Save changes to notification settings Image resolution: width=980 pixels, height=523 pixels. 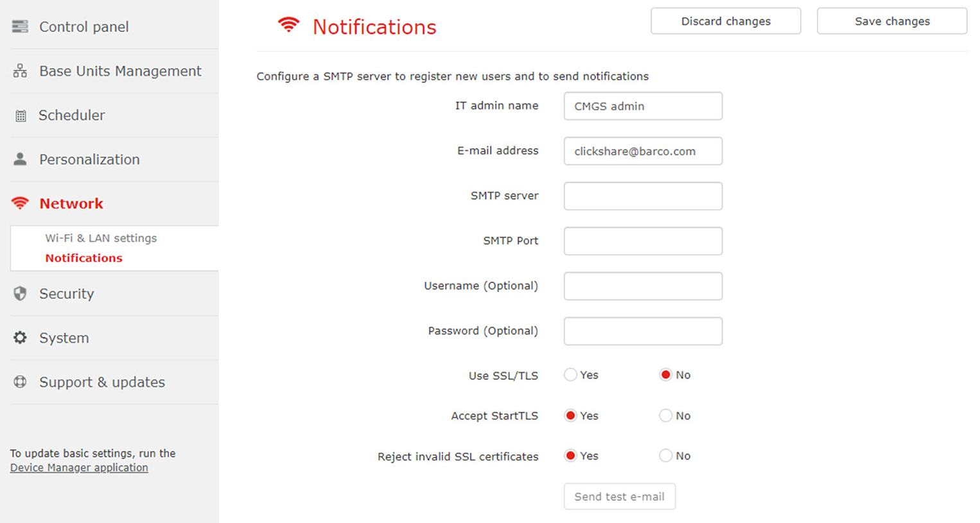(892, 21)
